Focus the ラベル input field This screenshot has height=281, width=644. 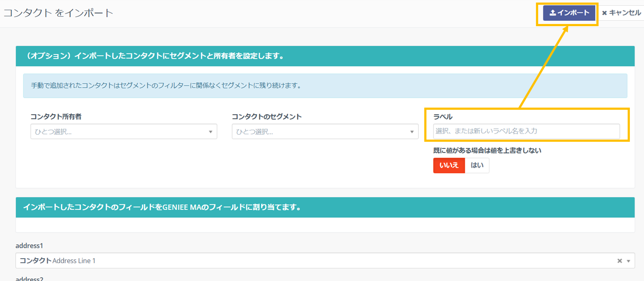pyautogui.click(x=526, y=131)
